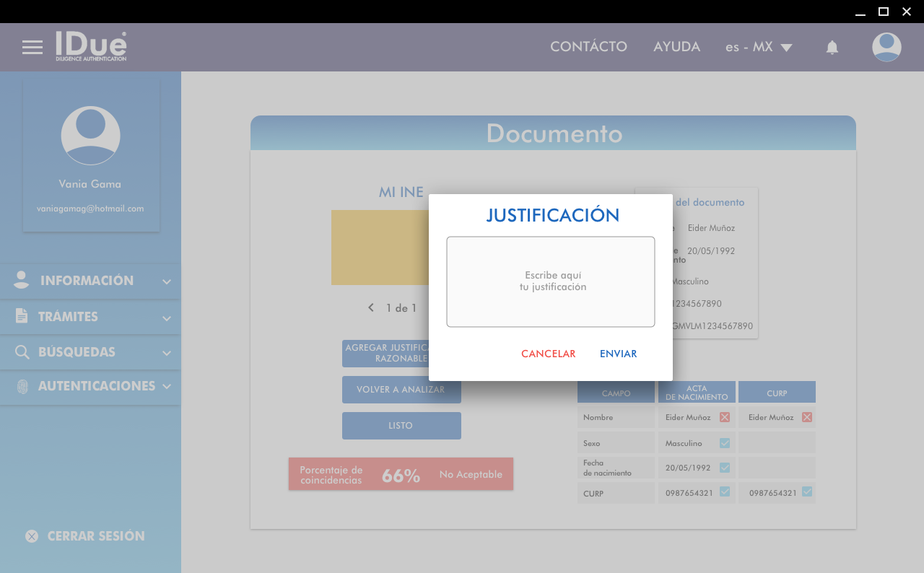Open the Ayuda menu item
The height and width of the screenshot is (573, 924).
676,47
